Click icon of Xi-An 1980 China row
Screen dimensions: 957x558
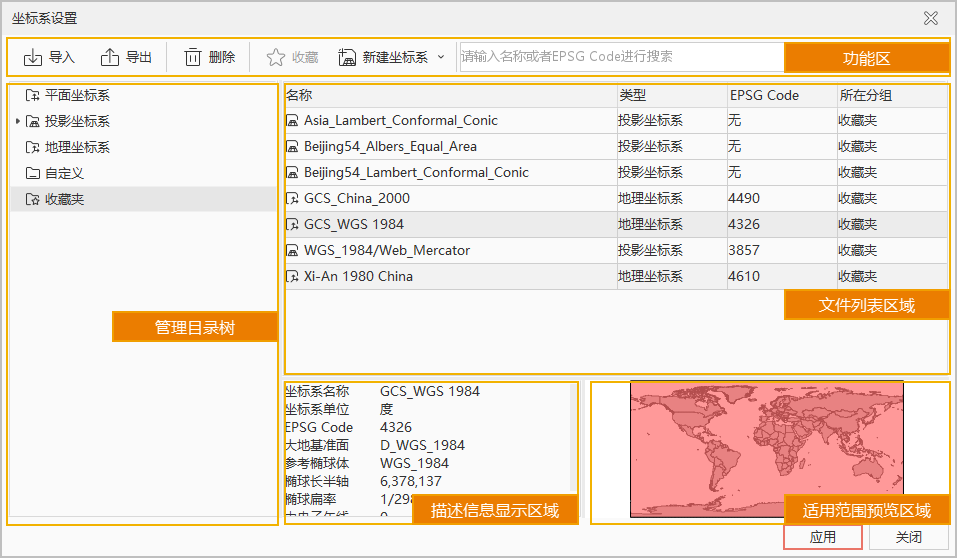tap(292, 277)
